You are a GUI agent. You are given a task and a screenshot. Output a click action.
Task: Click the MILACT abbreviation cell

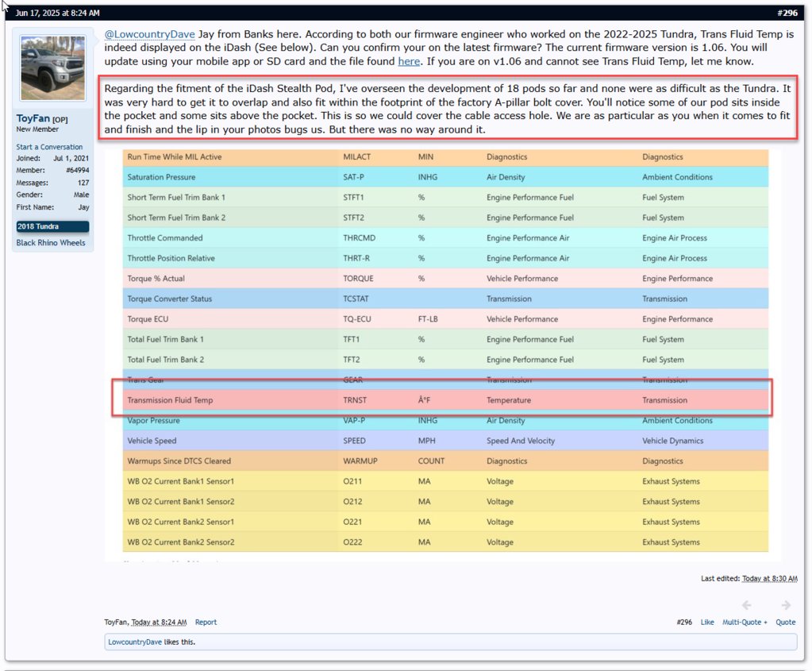[357, 157]
